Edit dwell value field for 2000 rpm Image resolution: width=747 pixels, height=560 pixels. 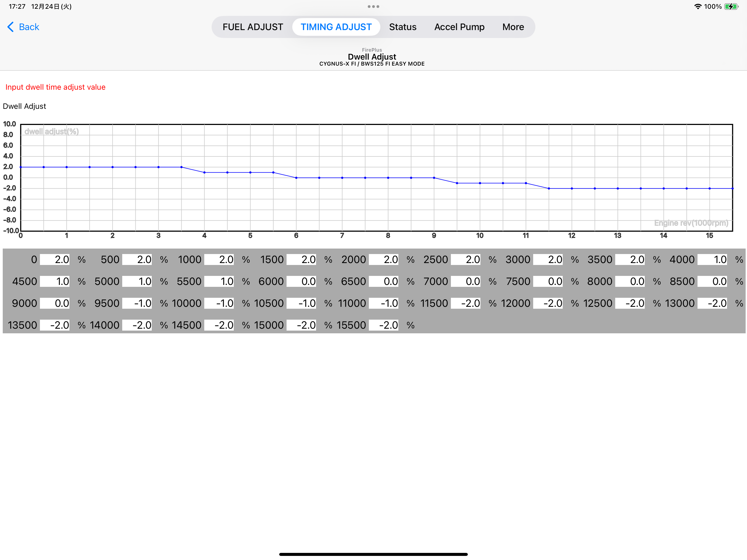(384, 259)
